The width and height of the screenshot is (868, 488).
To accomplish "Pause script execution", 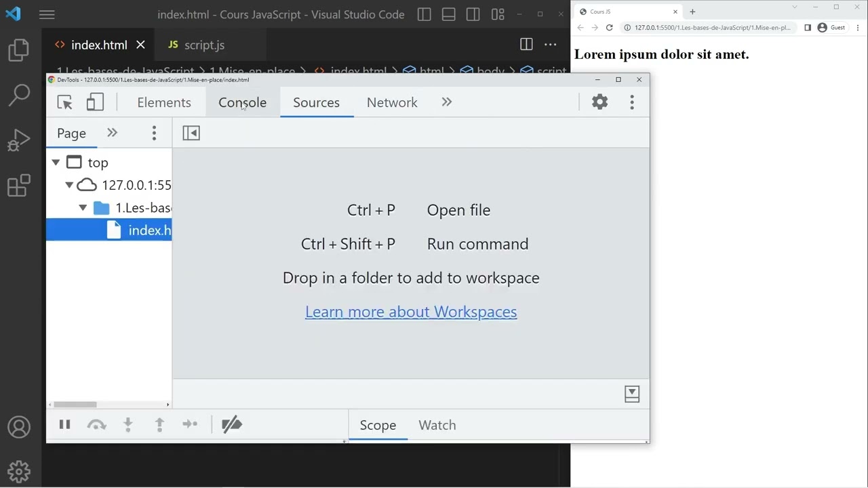I will [64, 425].
